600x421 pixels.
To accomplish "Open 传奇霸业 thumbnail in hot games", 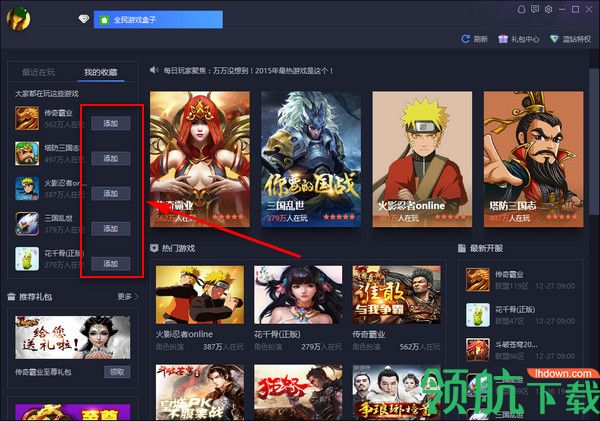I will coord(396,295).
